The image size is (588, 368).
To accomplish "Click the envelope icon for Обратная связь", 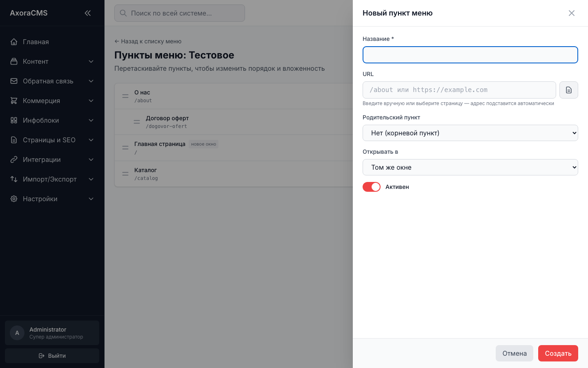I will (14, 81).
